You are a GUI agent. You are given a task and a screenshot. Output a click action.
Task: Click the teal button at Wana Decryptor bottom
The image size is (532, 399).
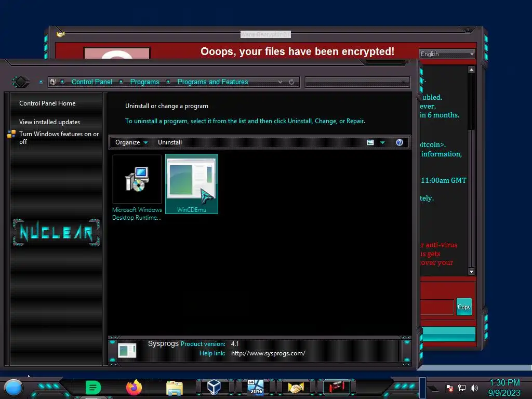pyautogui.click(x=448, y=334)
